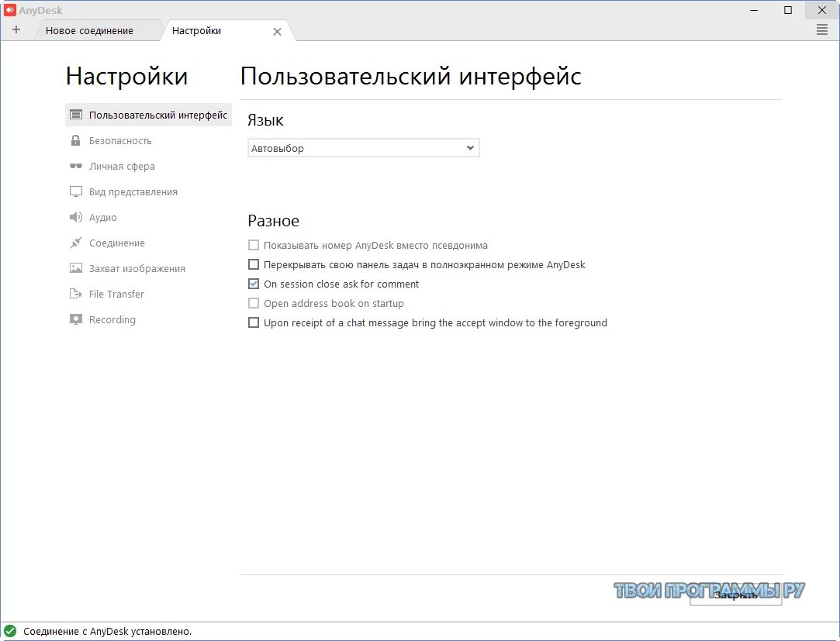Viewport: 840px width, 641px height.
Task: Open the Безопасность section with the lock icon
Action: click(76, 140)
